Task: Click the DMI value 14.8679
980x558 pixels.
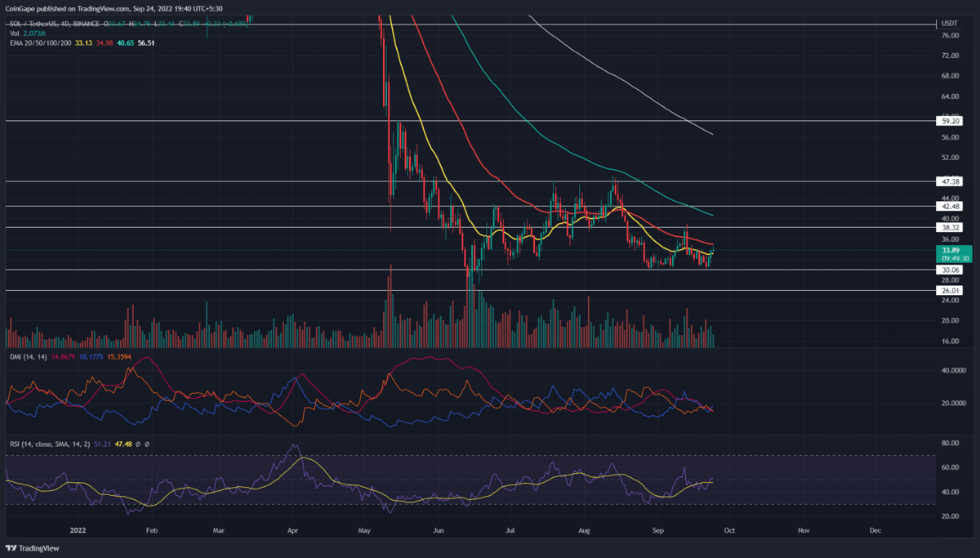Action: 65,357
